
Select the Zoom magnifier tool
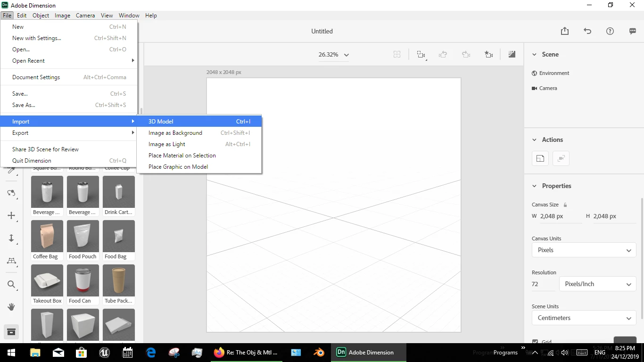11,284
